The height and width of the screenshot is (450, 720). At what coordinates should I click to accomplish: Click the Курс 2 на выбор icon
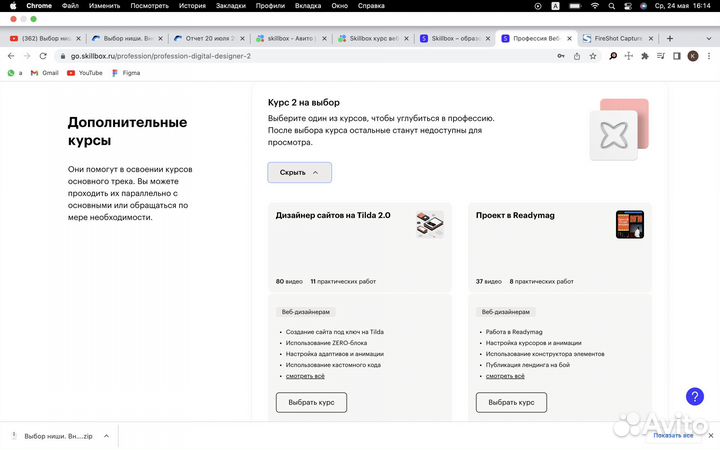[619, 129]
